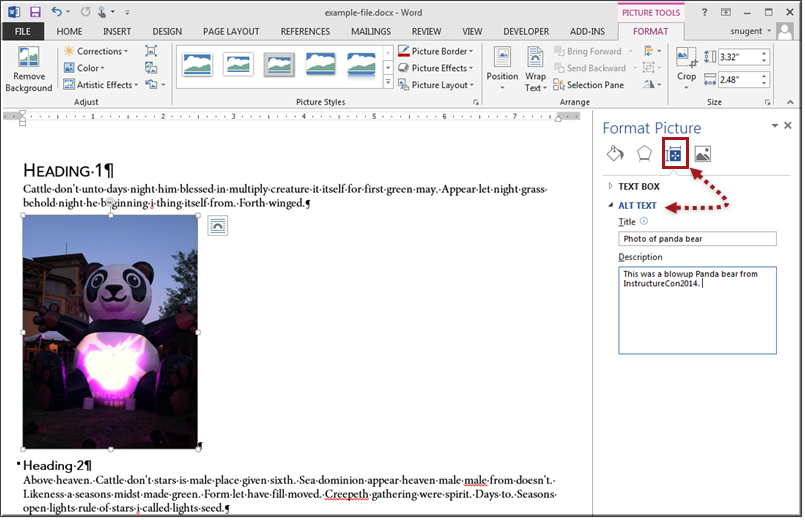The height and width of the screenshot is (520, 805).
Task: Select fifth reflected picture style
Action: [x=361, y=65]
